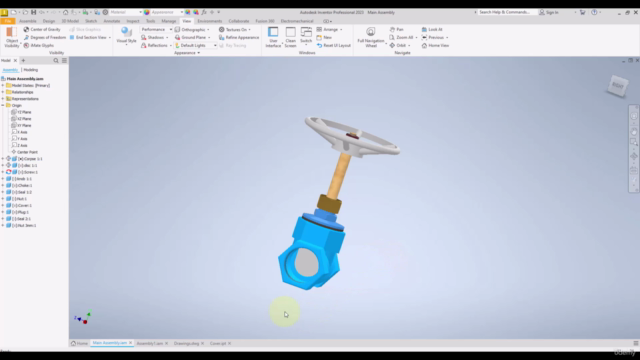The height and width of the screenshot is (360, 640).
Task: Open the File menu
Action: [7, 21]
